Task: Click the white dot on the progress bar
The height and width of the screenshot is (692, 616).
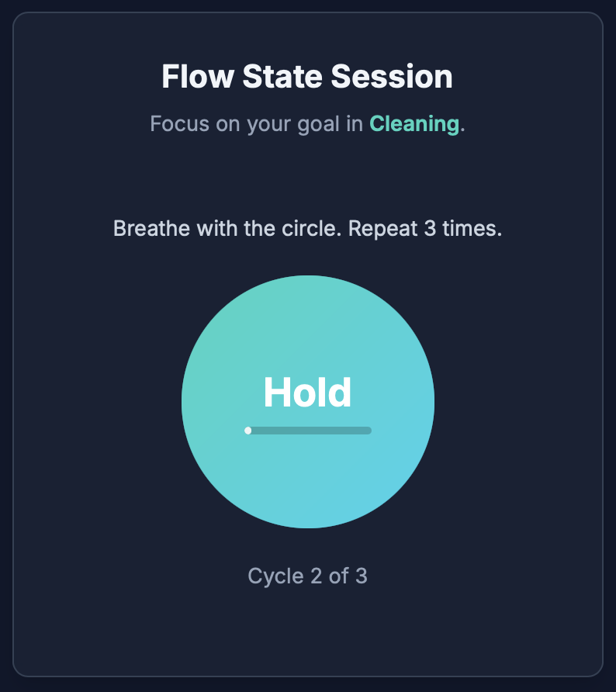Action: (248, 431)
